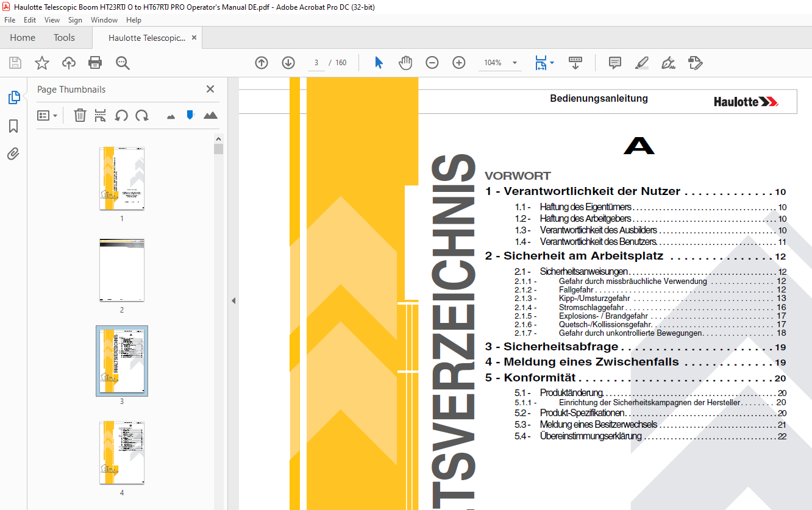The image size is (812, 510).
Task: Open the Sign document pen tool
Action: point(669,63)
